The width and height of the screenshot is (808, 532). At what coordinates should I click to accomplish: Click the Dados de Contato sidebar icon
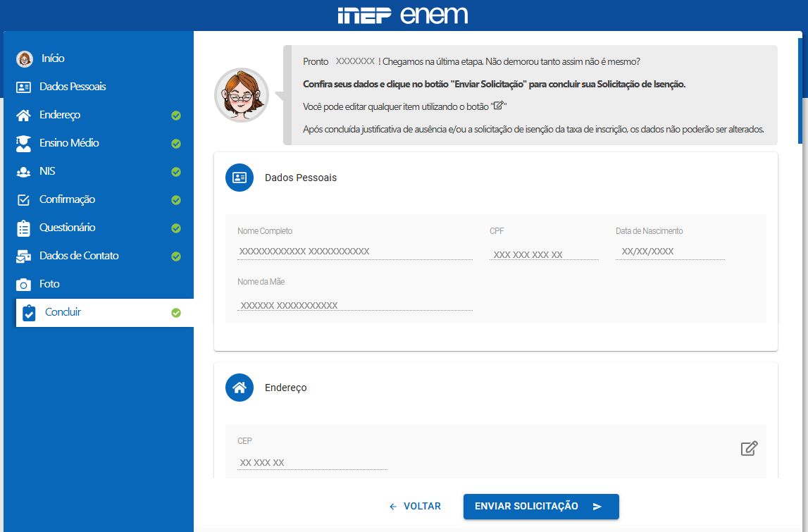pyautogui.click(x=24, y=256)
